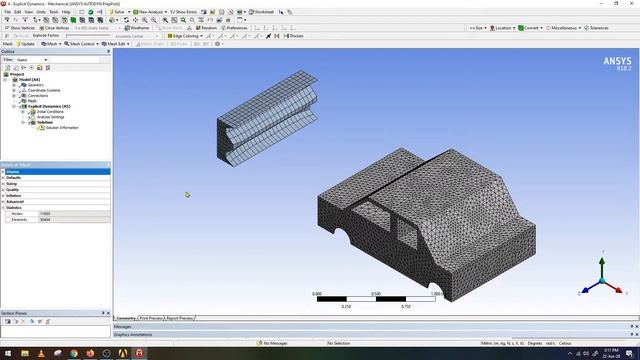Open Firefox from the taskbar

click(90, 353)
